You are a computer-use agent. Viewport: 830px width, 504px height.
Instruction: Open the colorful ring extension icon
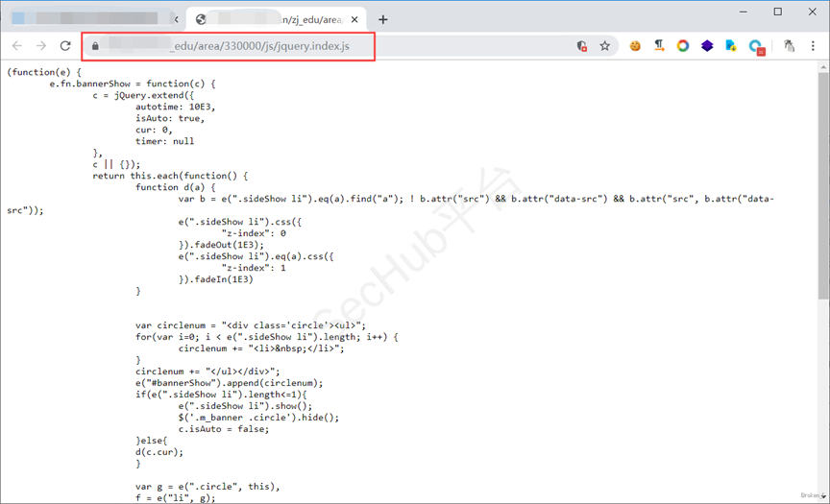[x=683, y=46]
